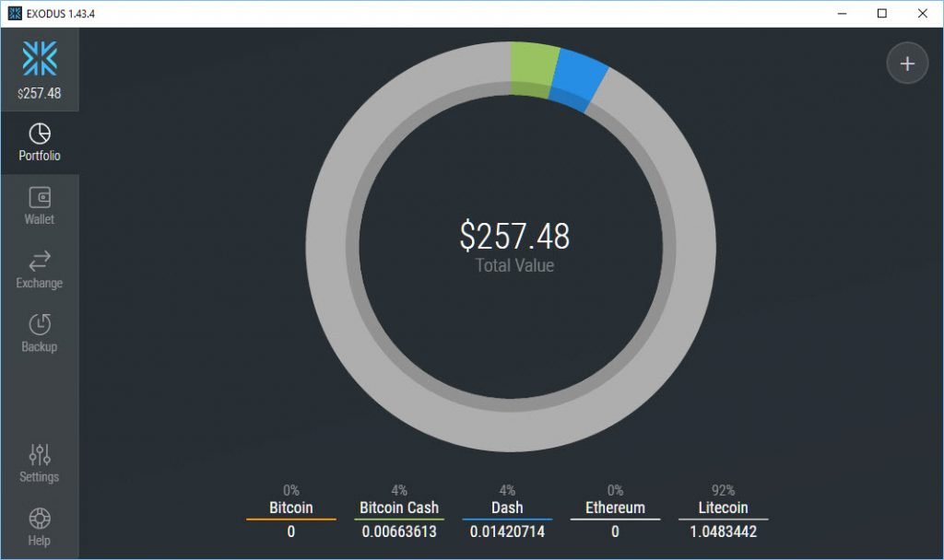Open the Portfolio pie chart icon
The image size is (944, 560).
pos(40,134)
